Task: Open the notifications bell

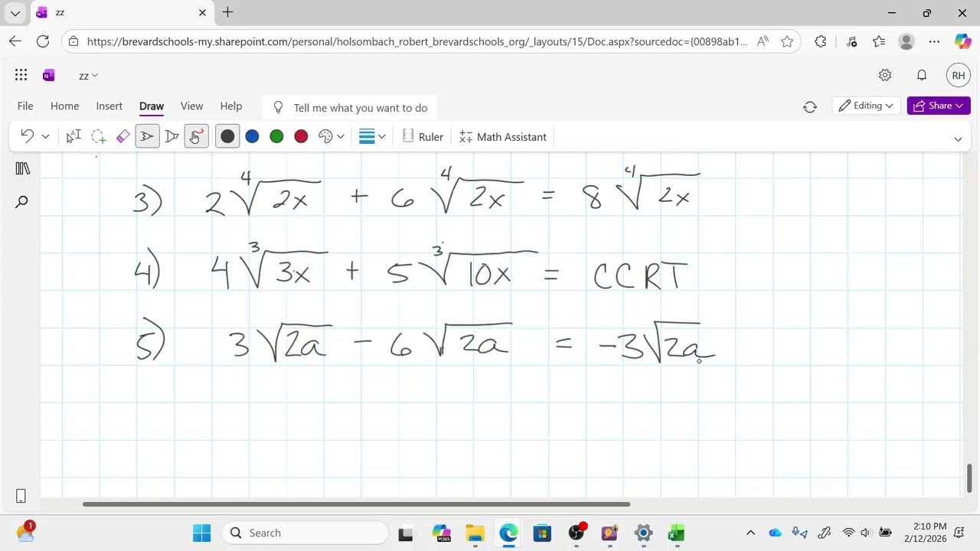Action: pos(922,75)
